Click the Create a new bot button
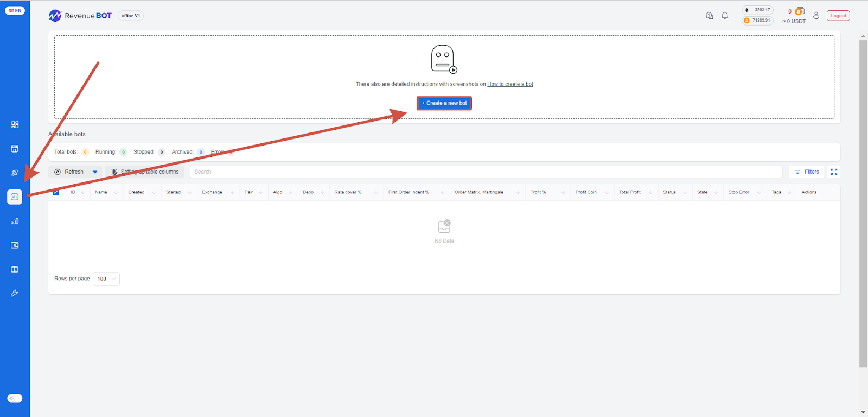Viewport: 868px width, 417px height. click(444, 103)
